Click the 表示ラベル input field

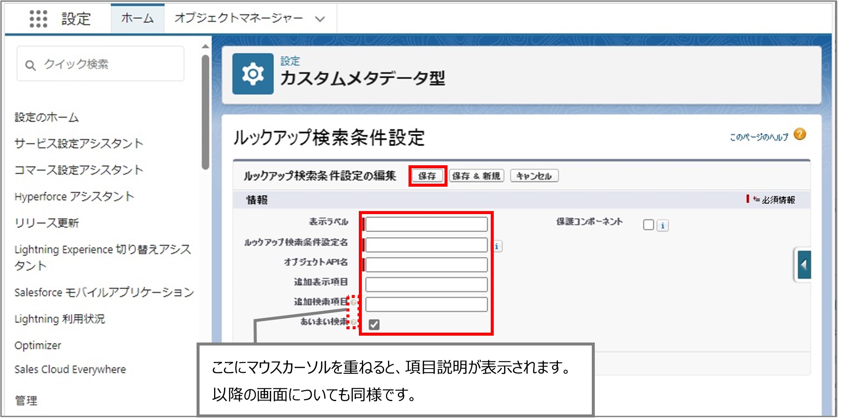pos(426,224)
